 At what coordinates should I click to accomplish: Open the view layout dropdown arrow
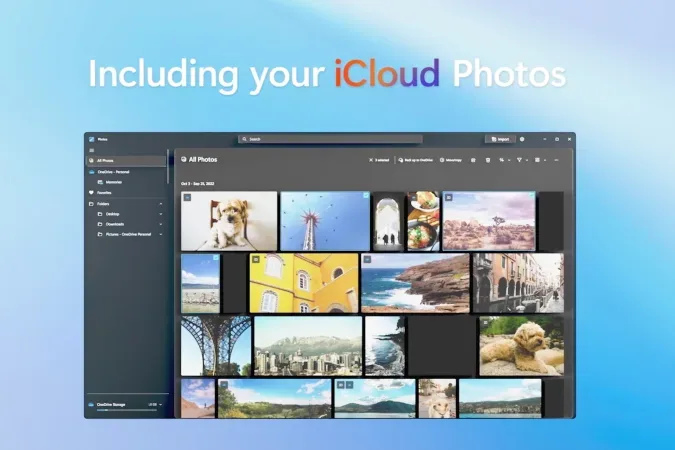tap(545, 160)
